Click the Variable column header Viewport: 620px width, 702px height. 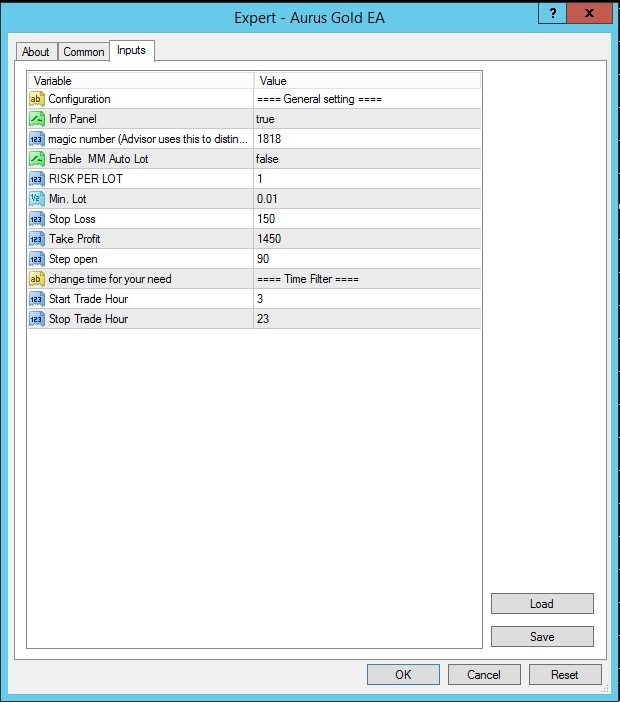141,80
